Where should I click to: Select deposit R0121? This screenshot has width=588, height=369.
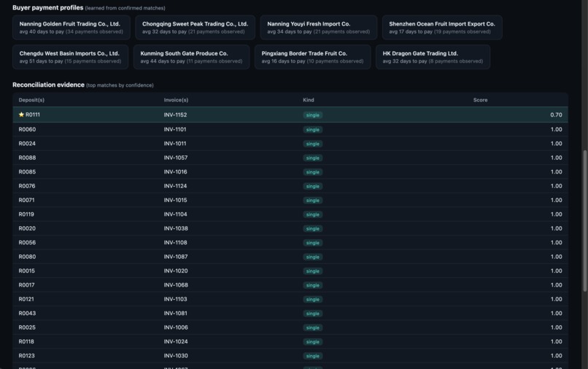point(26,299)
